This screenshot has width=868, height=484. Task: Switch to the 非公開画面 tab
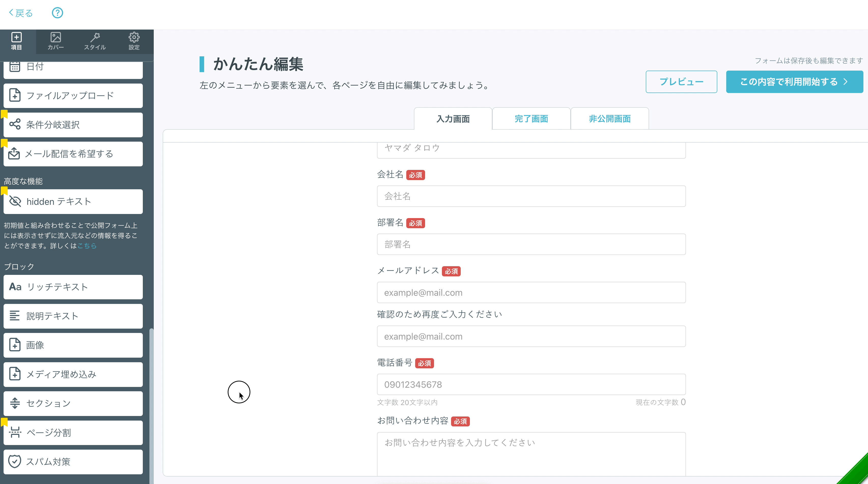609,119
